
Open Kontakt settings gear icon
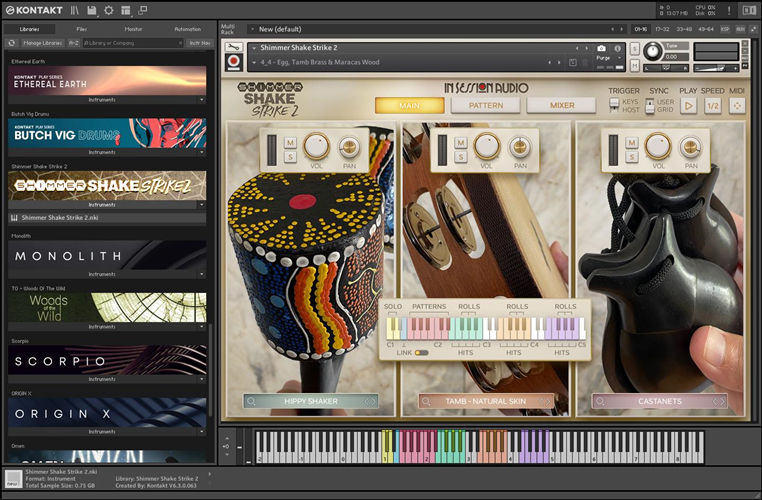tap(109, 10)
